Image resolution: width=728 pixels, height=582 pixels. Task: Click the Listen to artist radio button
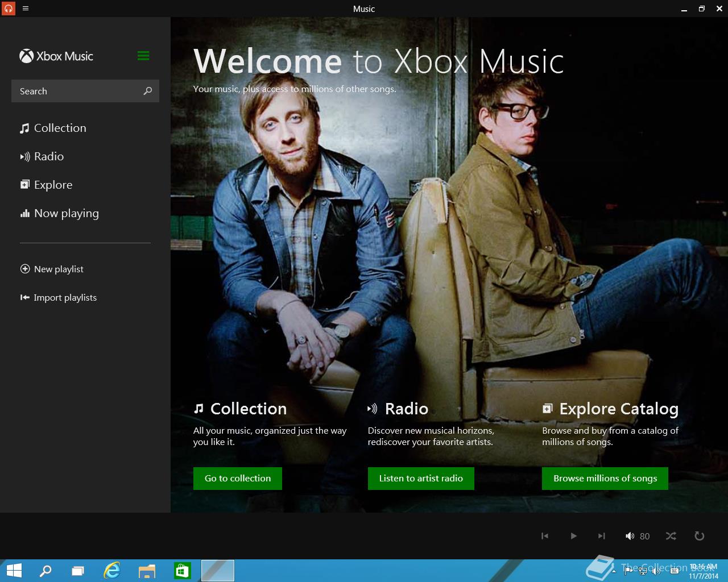coord(421,479)
